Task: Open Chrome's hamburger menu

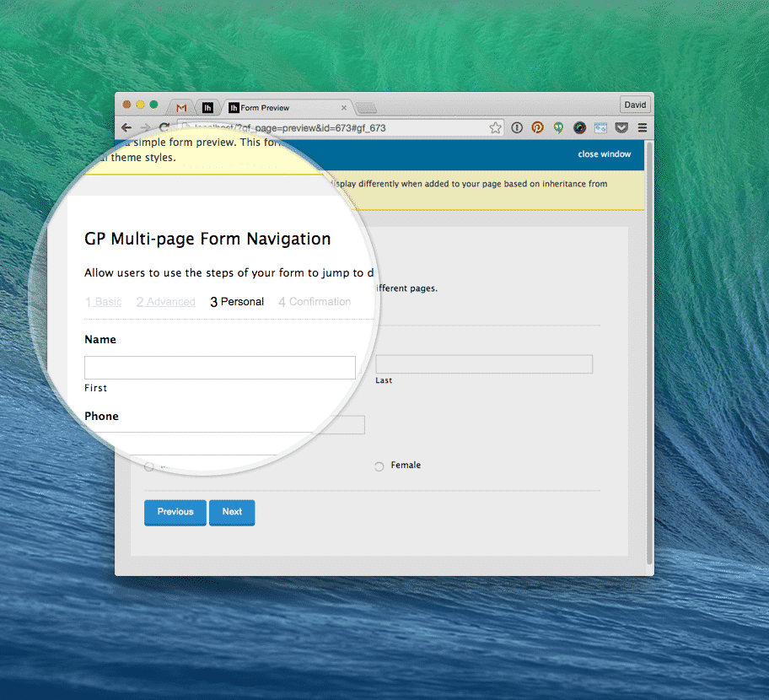Action: pyautogui.click(x=642, y=127)
